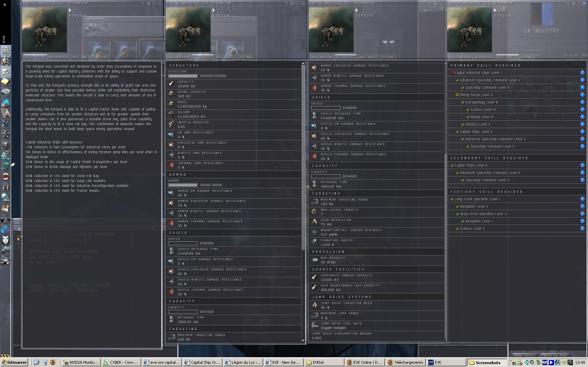Image resolution: width=588 pixels, height=367 pixels.
Task: Switch to Attributes tab in the description window
Action: [59, 57]
